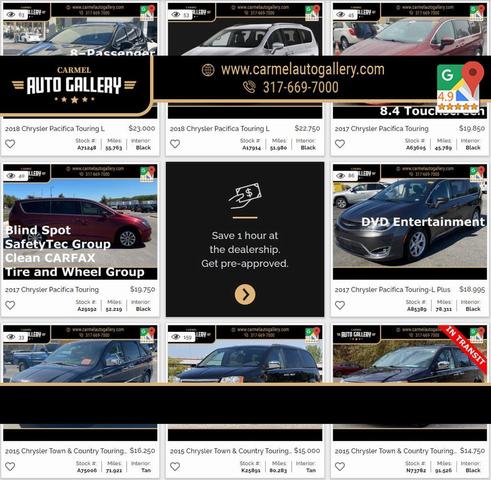Click the $22,750 price
This screenshot has width=491, height=480.
[x=307, y=128]
